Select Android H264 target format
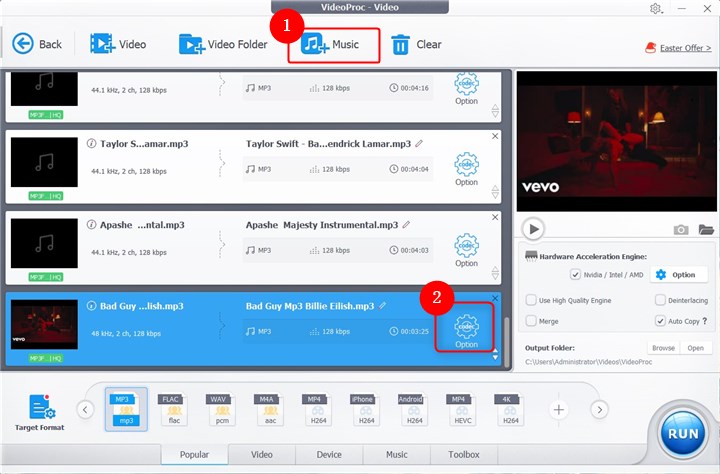720x474 pixels. click(x=414, y=409)
